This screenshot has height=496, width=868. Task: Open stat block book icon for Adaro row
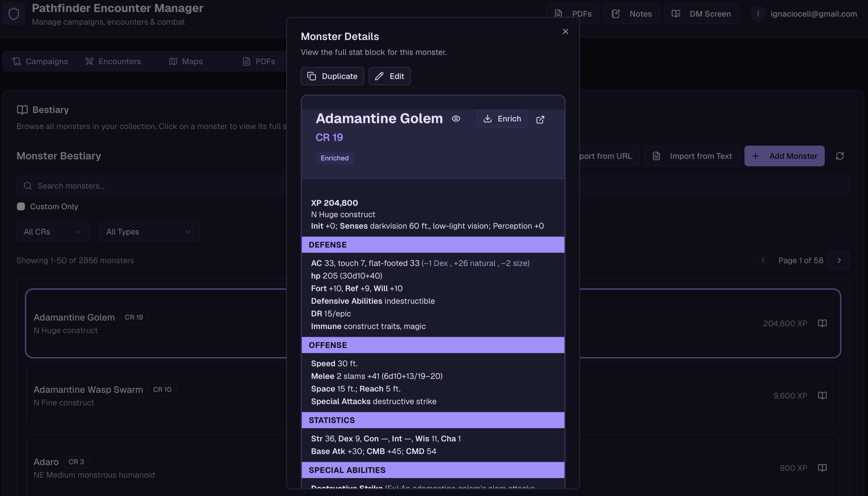822,468
